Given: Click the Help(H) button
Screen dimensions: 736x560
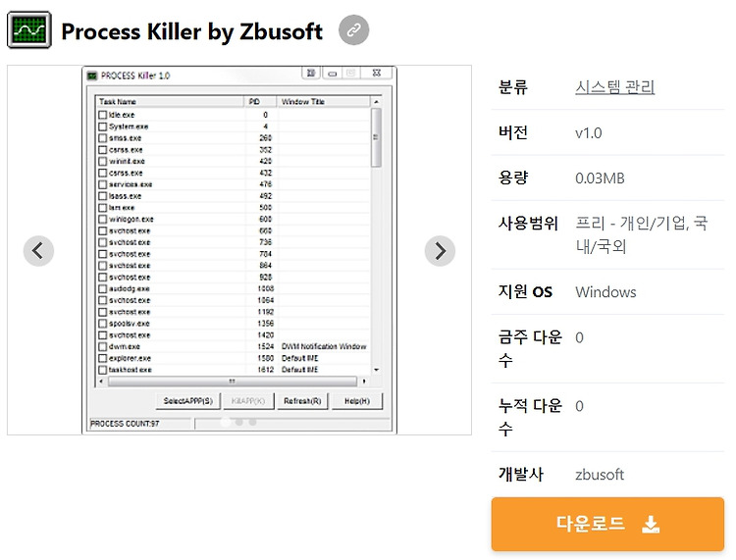Looking at the screenshot, I should tap(357, 401).
